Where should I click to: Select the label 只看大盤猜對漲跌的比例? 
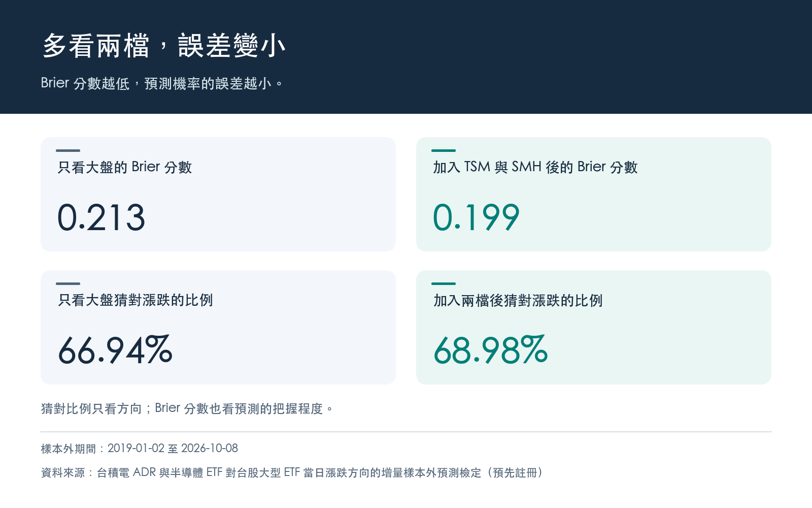pyautogui.click(x=136, y=300)
